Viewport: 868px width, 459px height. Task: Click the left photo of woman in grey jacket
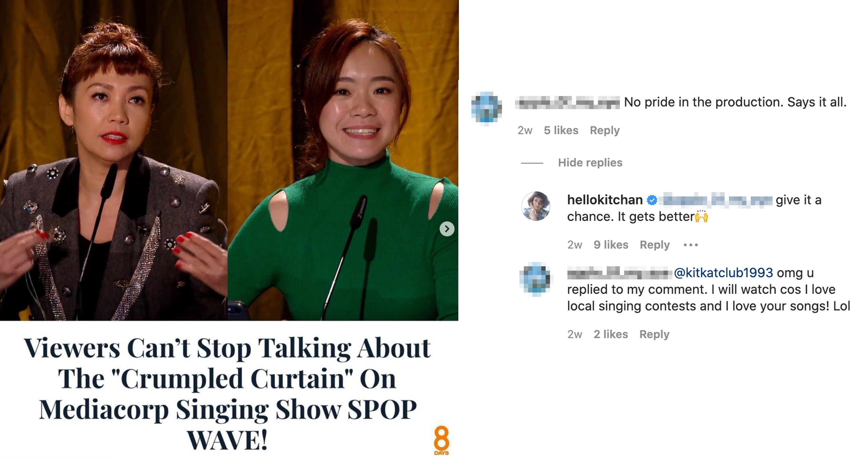click(x=113, y=160)
